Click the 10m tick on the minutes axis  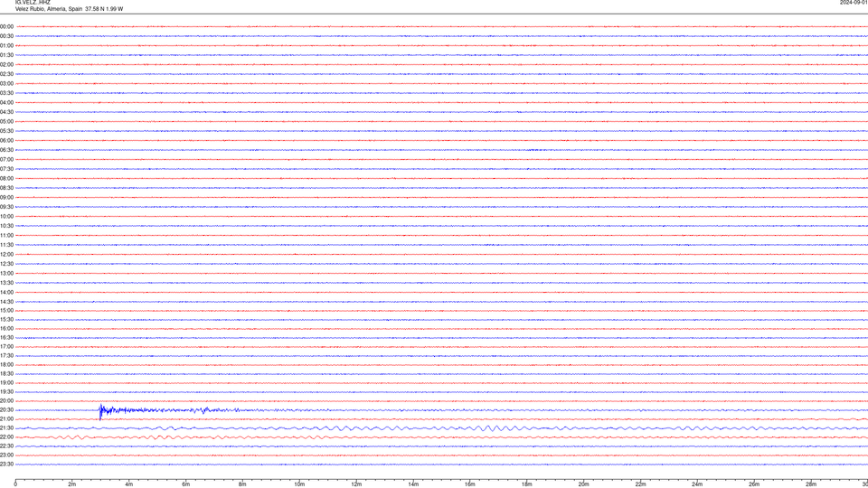click(x=299, y=484)
